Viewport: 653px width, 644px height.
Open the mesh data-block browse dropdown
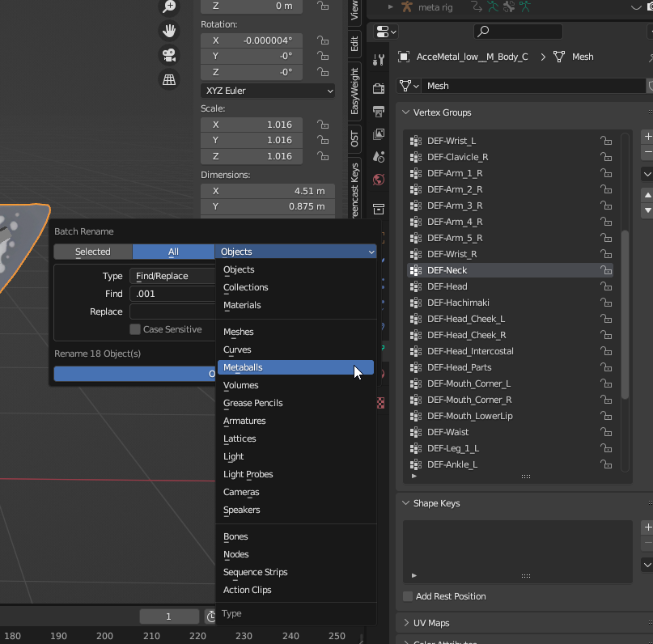[409, 86]
